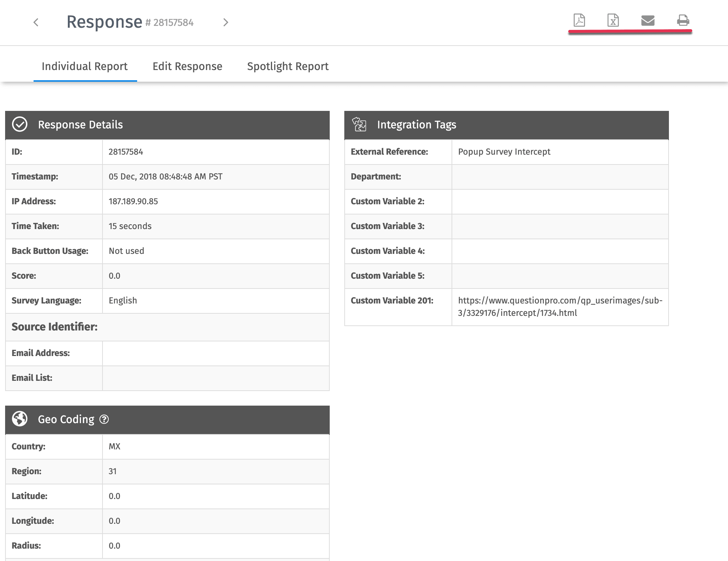Click the IP address 187.189.90.85 value
Image resolution: width=728 pixels, height=561 pixels.
pyautogui.click(x=133, y=201)
